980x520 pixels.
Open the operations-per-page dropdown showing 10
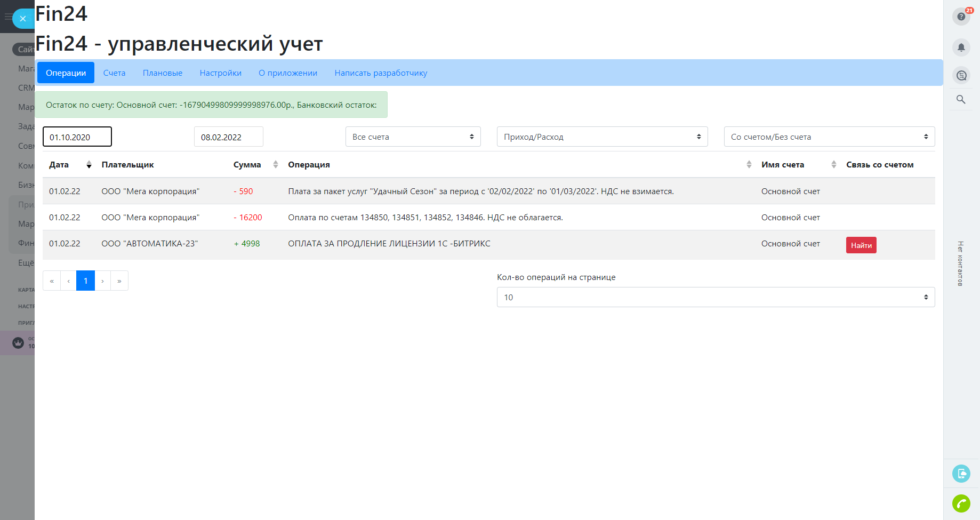(716, 297)
